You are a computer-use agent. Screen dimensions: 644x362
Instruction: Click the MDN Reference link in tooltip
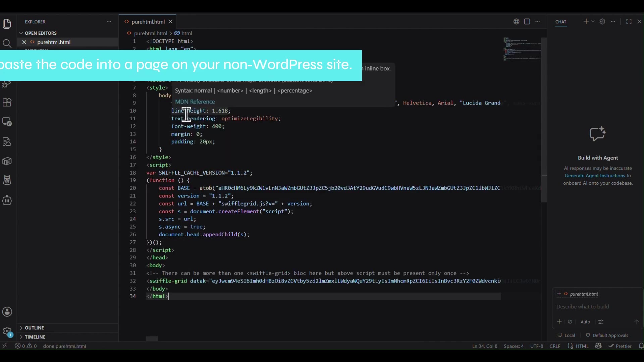(195, 102)
